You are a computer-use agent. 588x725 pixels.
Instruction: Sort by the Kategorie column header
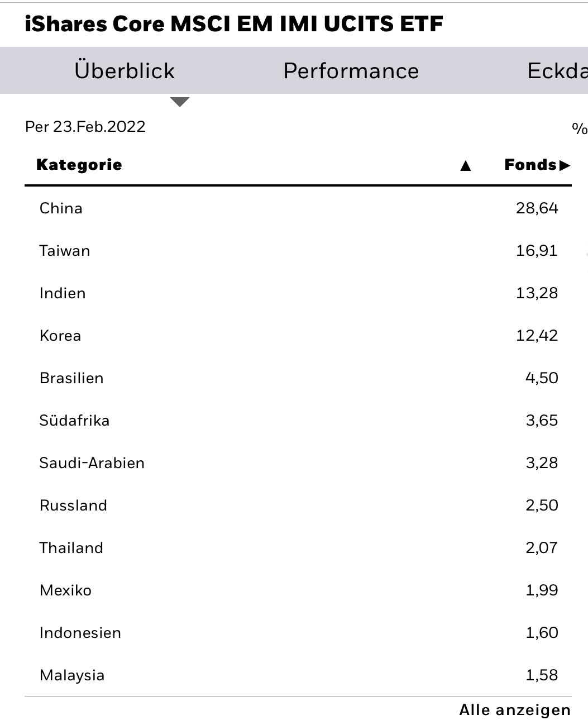[79, 165]
